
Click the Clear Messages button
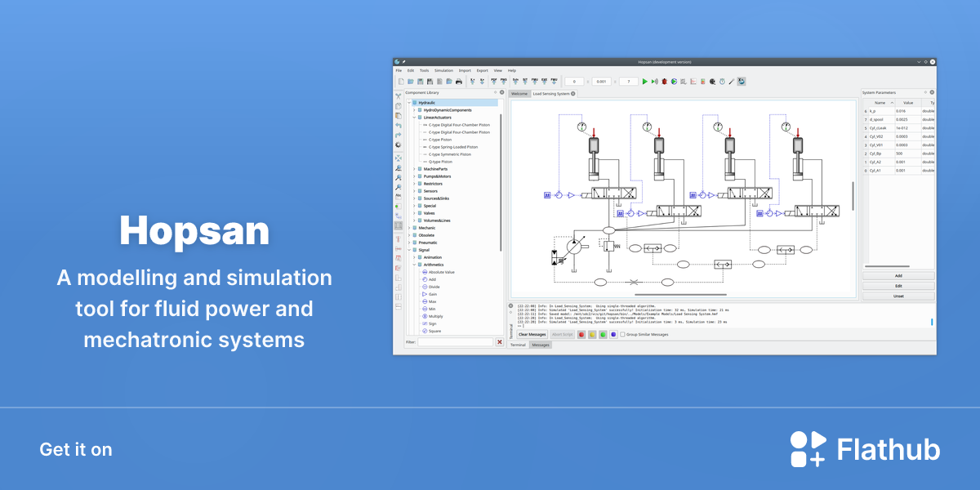point(532,334)
